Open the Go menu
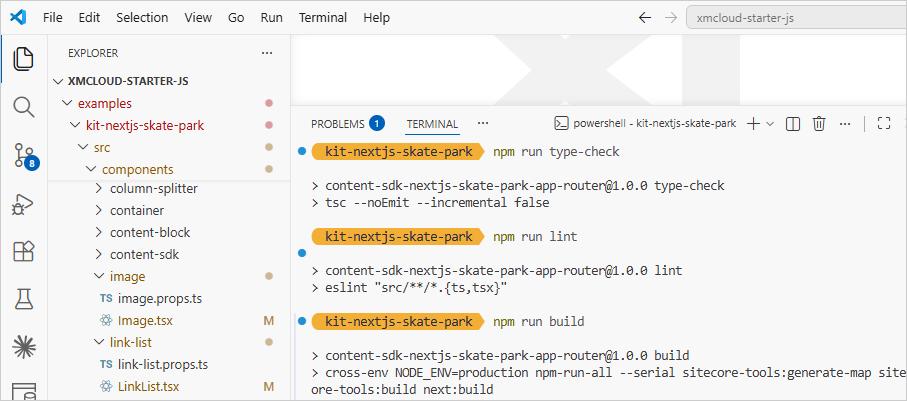Image resolution: width=907 pixels, height=401 pixels. tap(236, 17)
